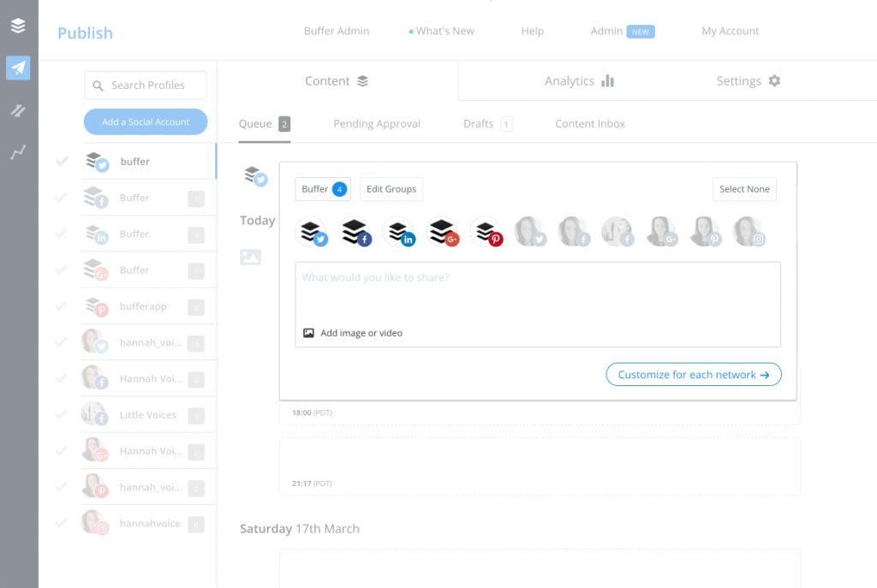
Task: Click the Publish title link
Action: (85, 33)
